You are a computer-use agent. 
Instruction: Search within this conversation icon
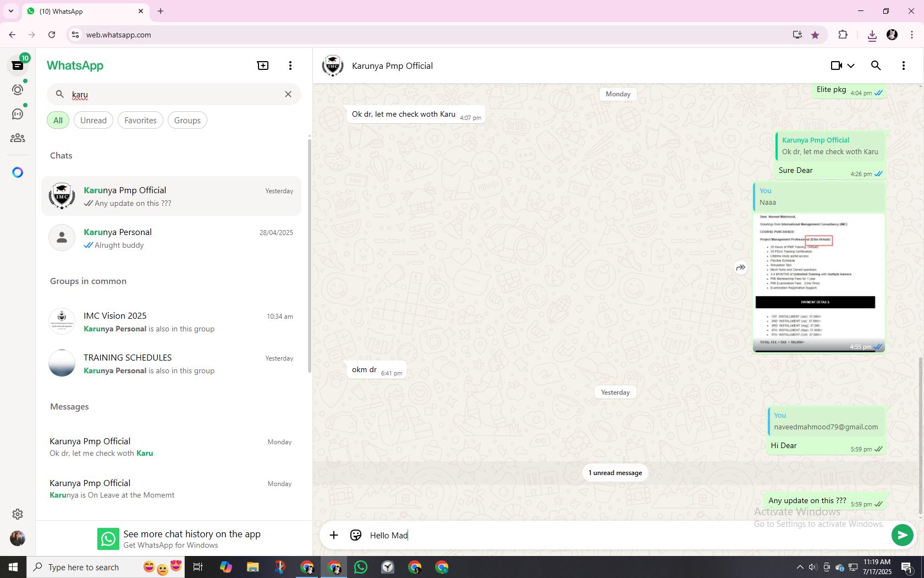coord(876,66)
